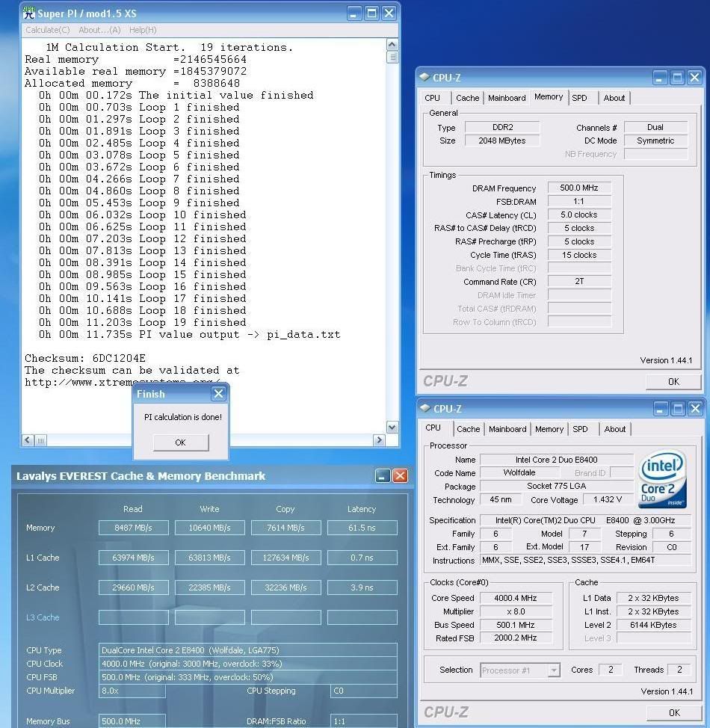Click the Super PI horizontal scroll right arrow
Screen dimensions: 710x728
[380, 439]
